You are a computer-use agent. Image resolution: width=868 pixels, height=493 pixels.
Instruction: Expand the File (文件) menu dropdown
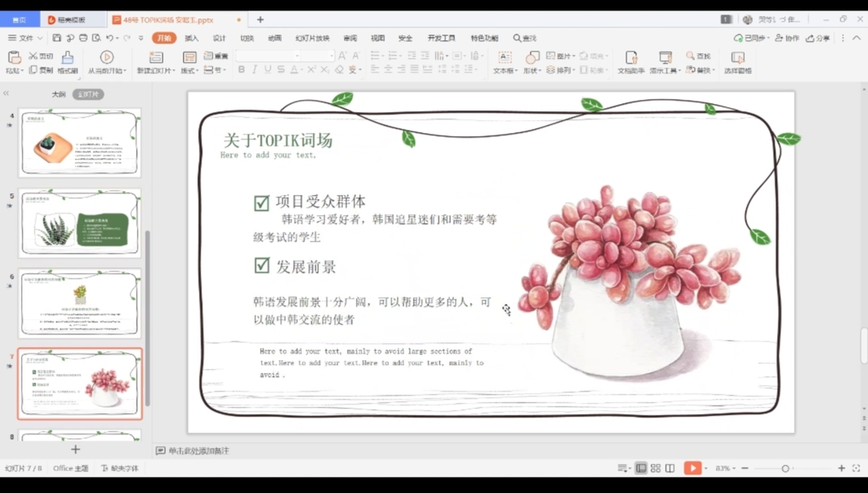click(39, 38)
